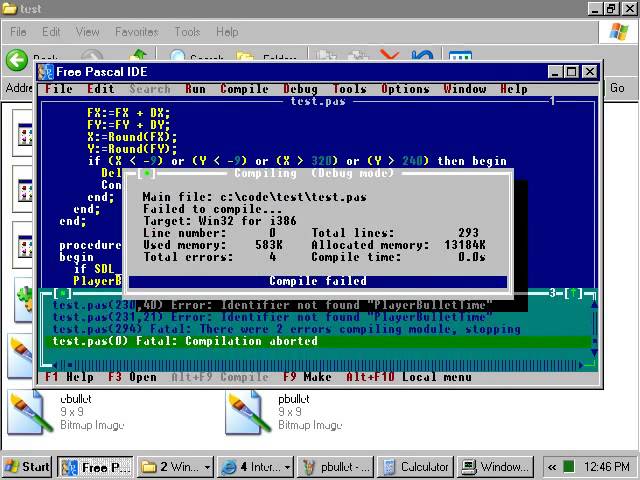Expand hidden tray icons chevron

coord(552,467)
